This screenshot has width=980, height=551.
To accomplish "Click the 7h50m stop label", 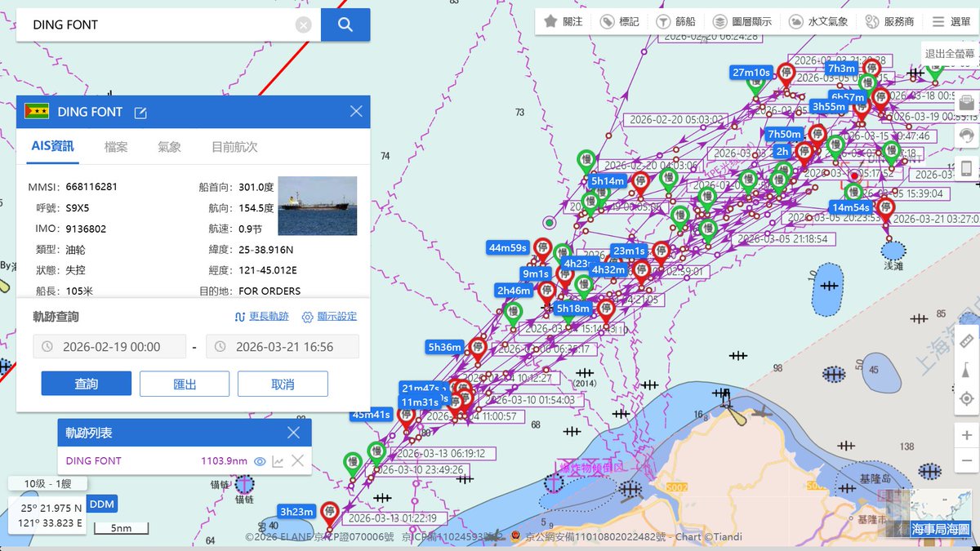I will click(x=784, y=134).
